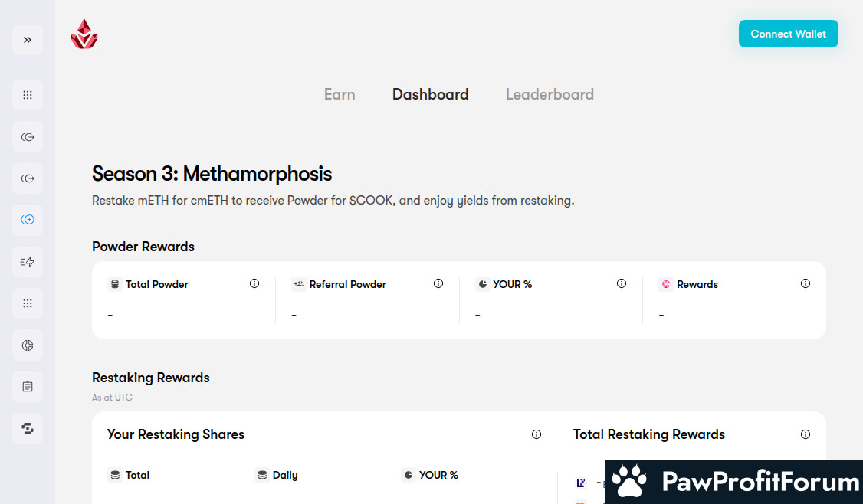
Task: Open the pie chart icon in sidebar
Action: 28,345
